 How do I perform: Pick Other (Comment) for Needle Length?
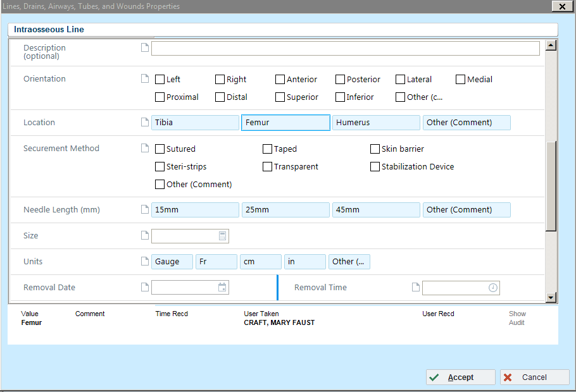466,210
